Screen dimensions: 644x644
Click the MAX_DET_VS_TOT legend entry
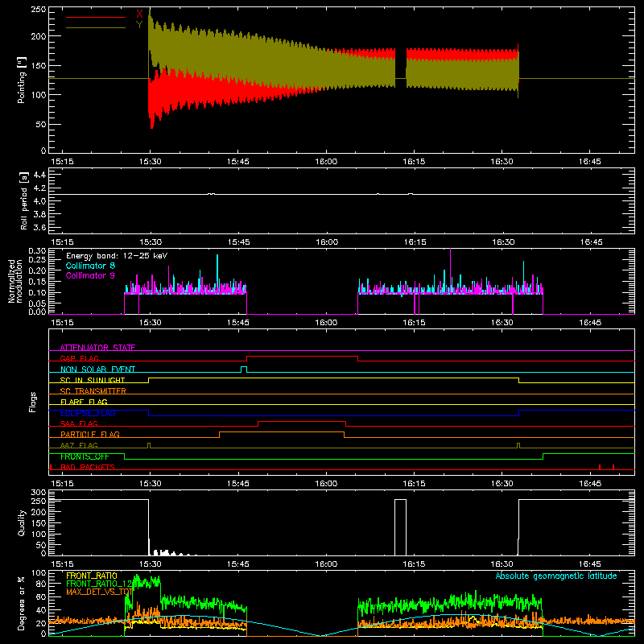(x=99, y=592)
